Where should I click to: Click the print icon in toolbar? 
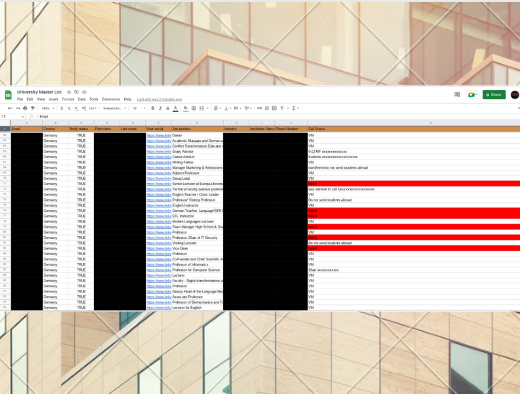pyautogui.click(x=25, y=108)
